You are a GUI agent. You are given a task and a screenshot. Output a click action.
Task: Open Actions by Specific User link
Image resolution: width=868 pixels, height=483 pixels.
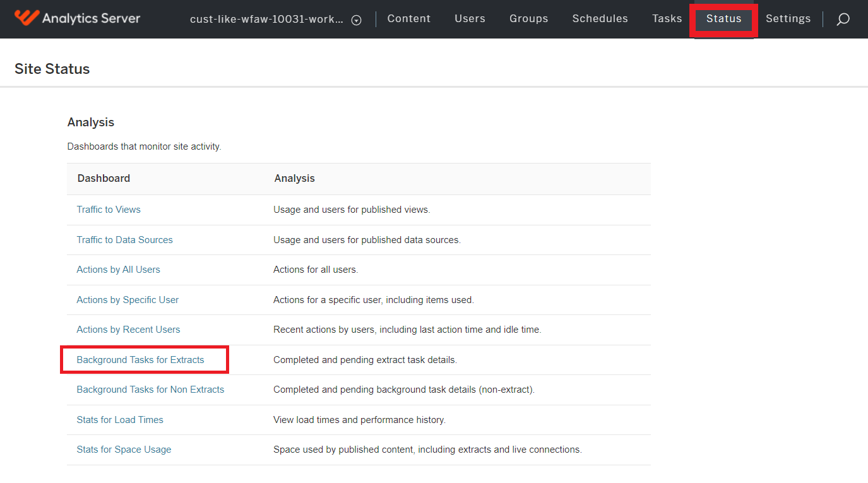coord(128,300)
